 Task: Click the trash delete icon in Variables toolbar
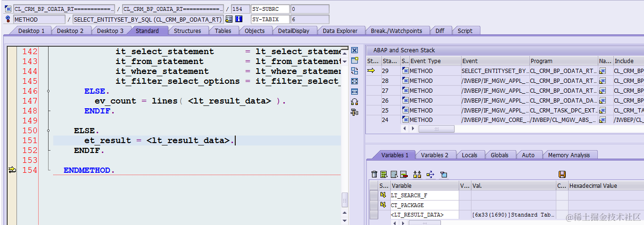374,175
